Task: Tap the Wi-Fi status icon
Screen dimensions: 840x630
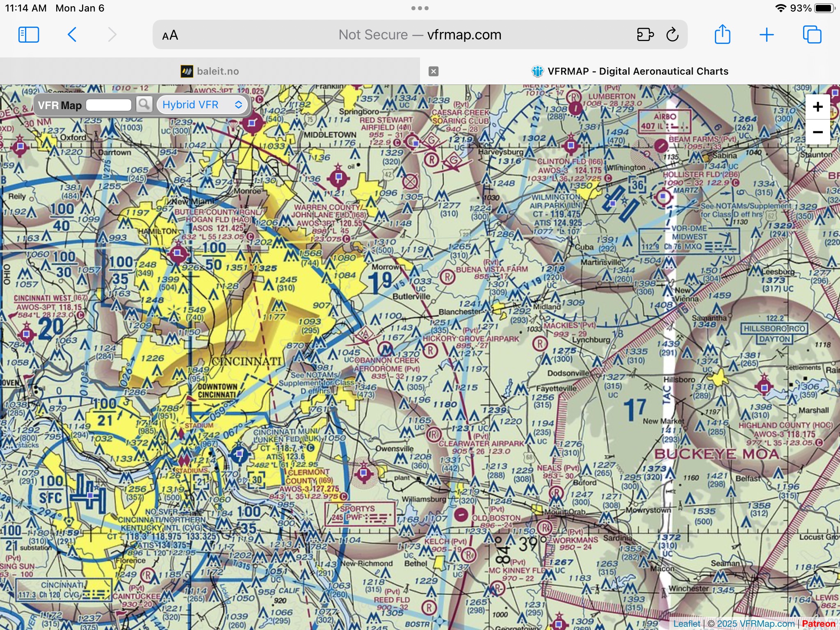Action: [781, 8]
